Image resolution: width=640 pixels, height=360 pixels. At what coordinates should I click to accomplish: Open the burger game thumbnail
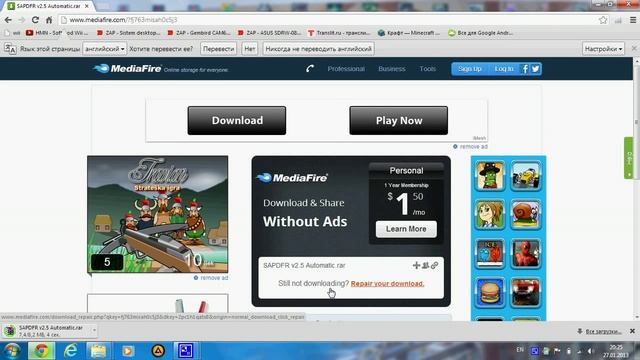[x=490, y=292]
